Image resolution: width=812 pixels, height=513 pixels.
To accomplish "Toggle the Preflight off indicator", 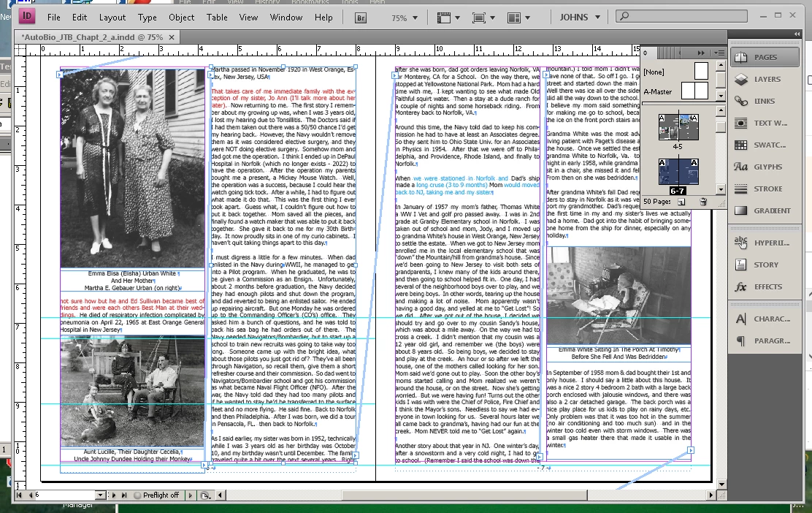I will point(156,495).
